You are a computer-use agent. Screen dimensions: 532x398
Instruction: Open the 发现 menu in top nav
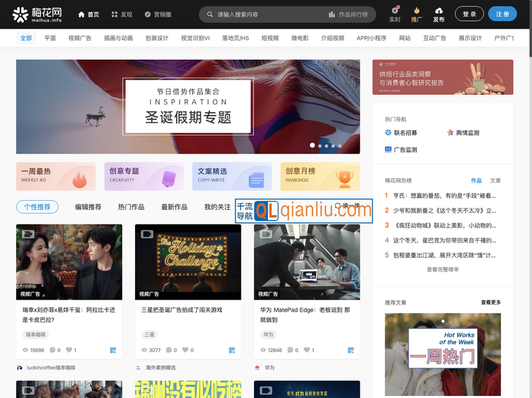[x=122, y=14]
